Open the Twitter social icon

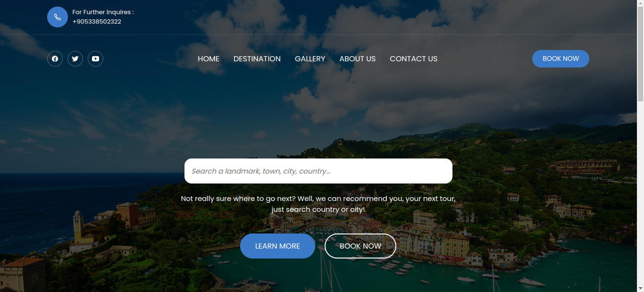click(75, 59)
